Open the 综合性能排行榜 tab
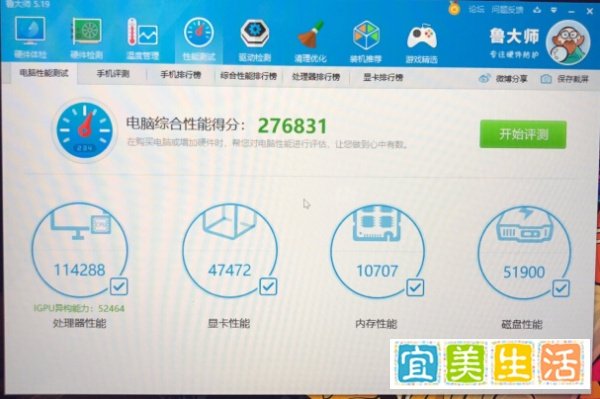Screen dimensions: 600x399 [248, 76]
